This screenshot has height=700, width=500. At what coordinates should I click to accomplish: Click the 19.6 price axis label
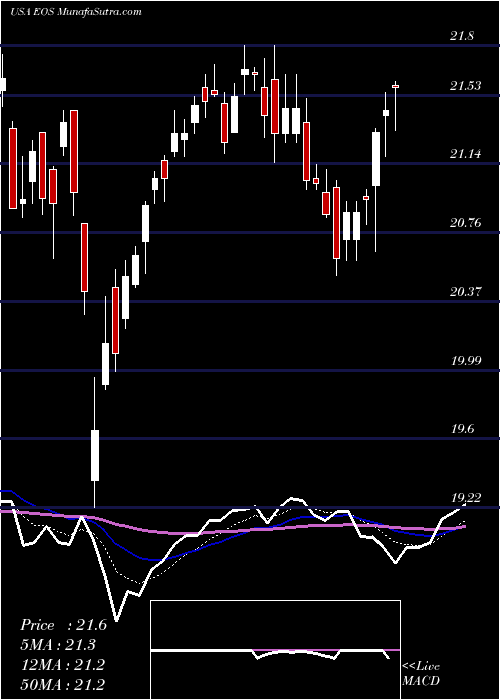pyautogui.click(x=462, y=429)
